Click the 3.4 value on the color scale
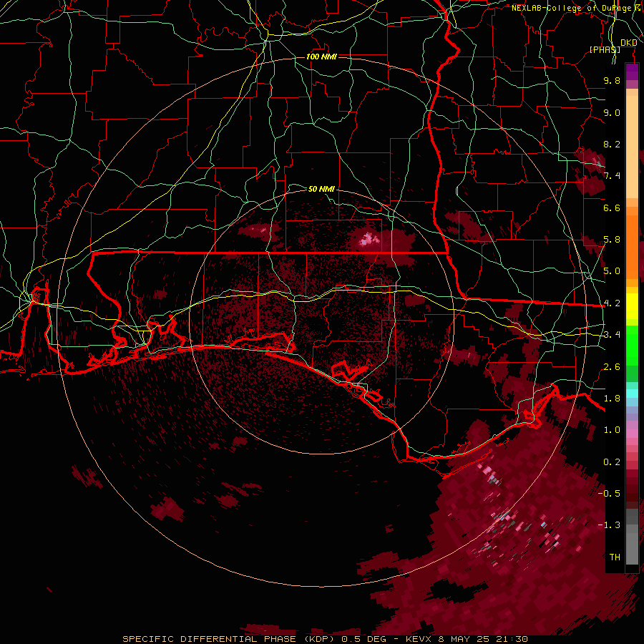644x644 pixels. tap(612, 335)
